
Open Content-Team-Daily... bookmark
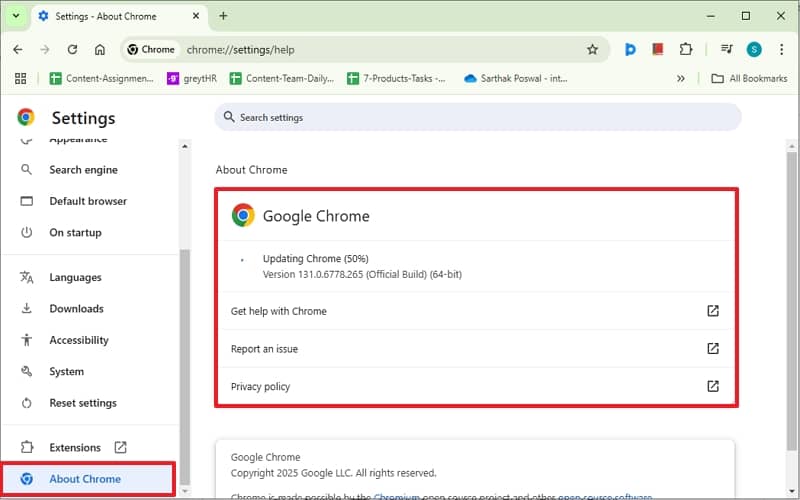(282, 79)
